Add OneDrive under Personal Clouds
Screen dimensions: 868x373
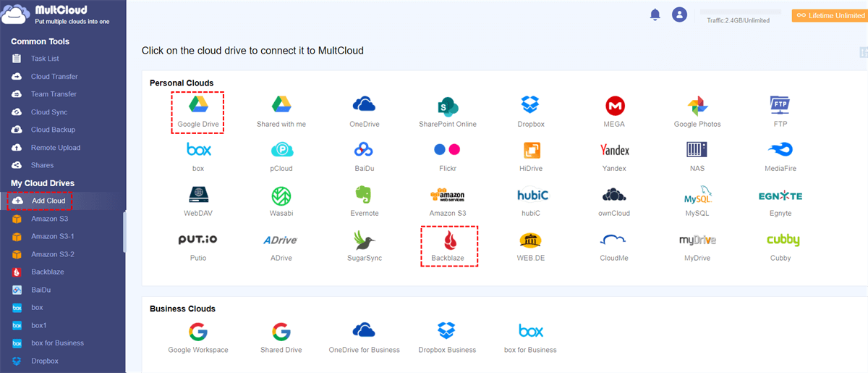pos(364,112)
